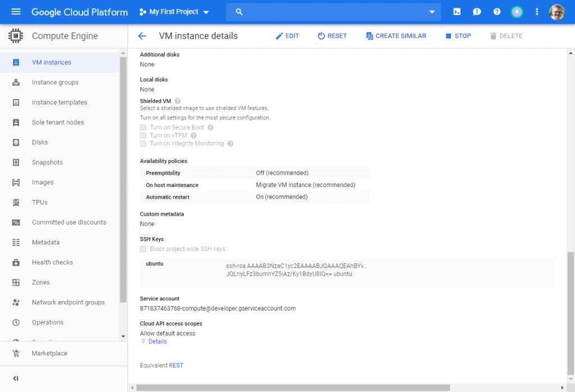
Task: Click the main page vertical scrollbar thumb
Action: (571, 313)
